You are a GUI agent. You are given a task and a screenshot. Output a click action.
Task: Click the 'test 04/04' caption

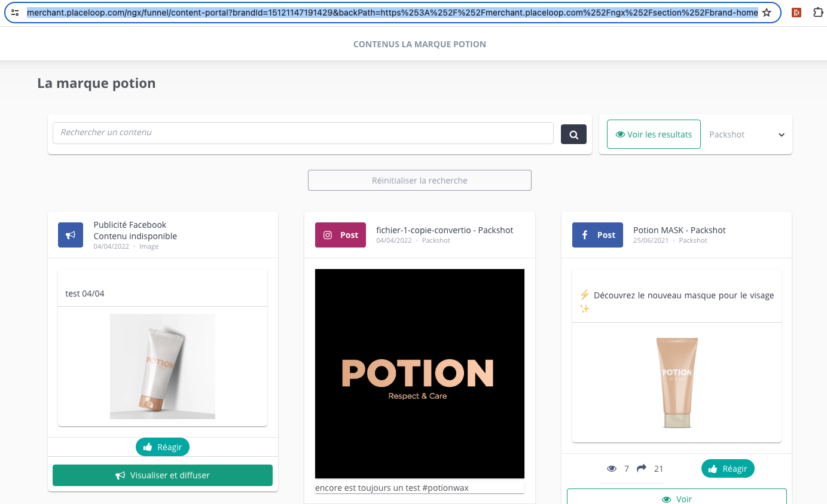[85, 294]
